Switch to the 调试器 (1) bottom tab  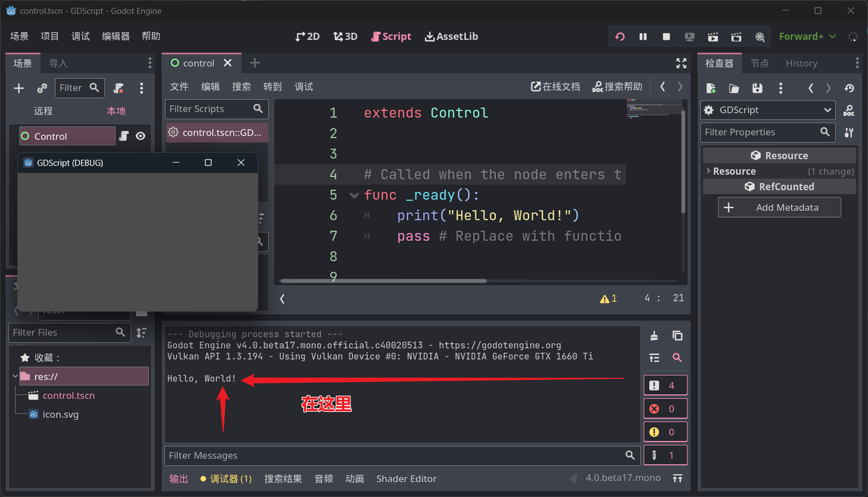[226, 479]
